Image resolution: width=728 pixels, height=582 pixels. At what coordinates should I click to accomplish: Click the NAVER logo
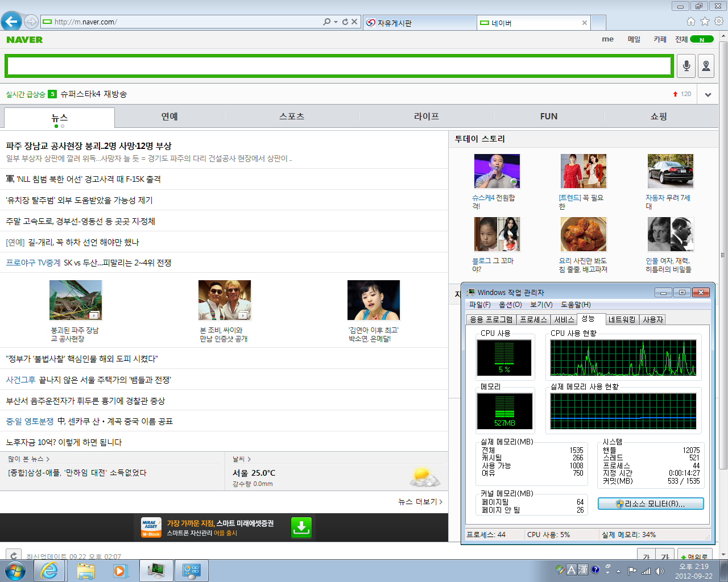tap(24, 39)
